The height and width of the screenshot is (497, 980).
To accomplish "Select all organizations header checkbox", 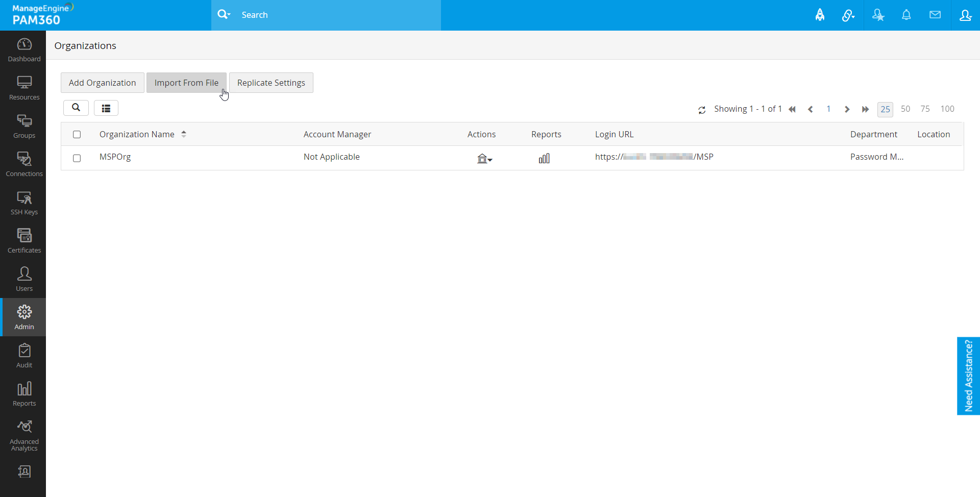I will (77, 135).
